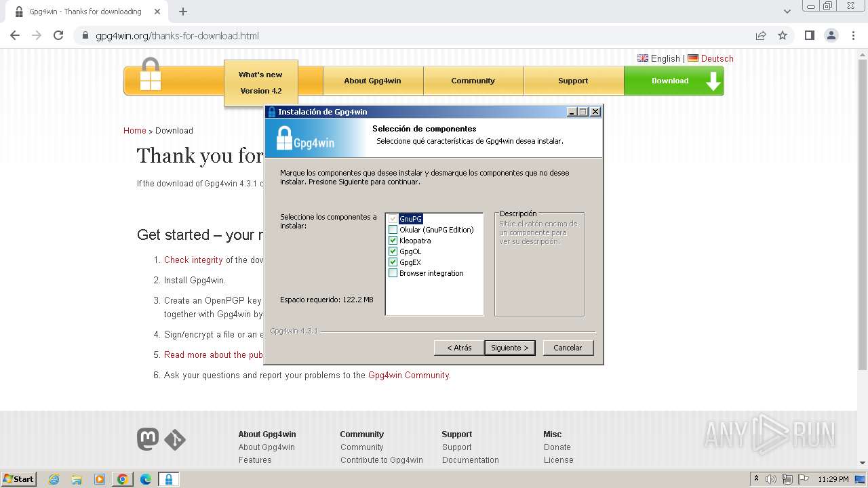
Task: Open File Explorer from the taskbar
Action: point(77,479)
